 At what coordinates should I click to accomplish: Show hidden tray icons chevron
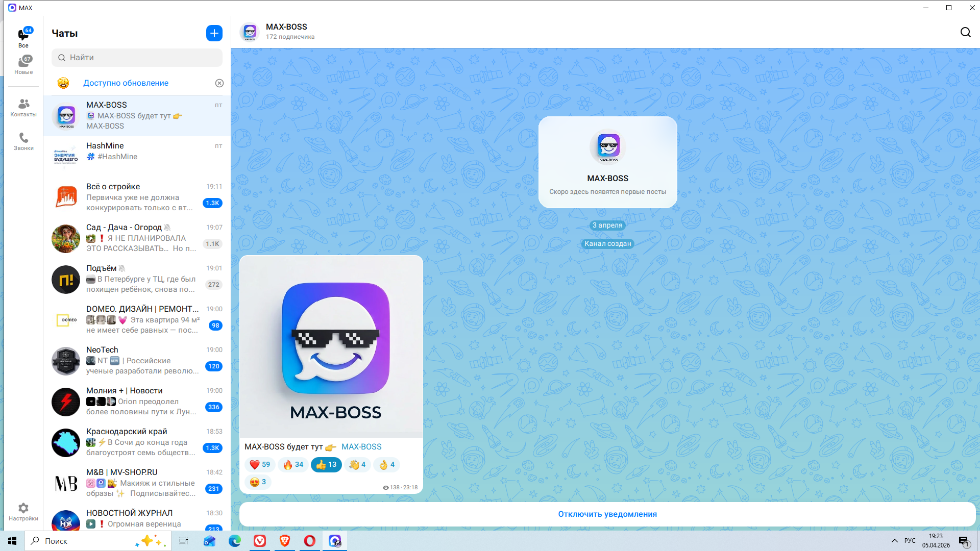point(894,541)
